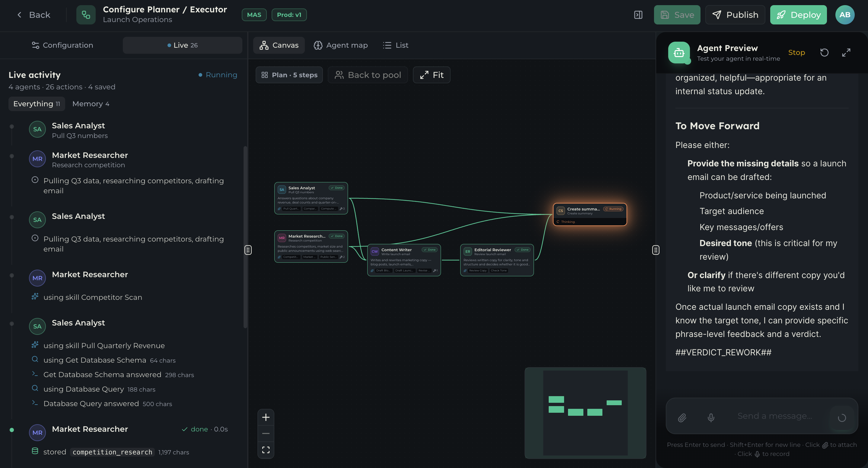Select the Canvas view tab
Viewport: 868px width, 468px height.
click(x=279, y=45)
